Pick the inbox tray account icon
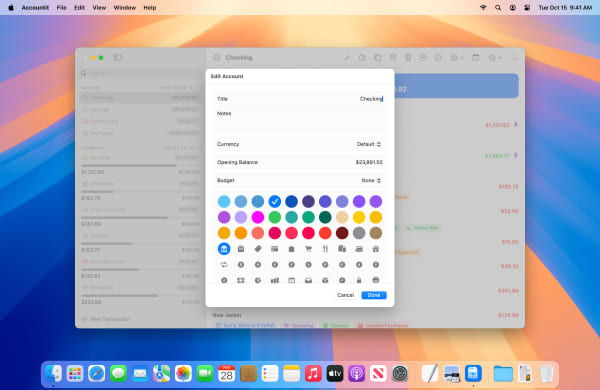This screenshot has height=390, width=600. point(308,280)
